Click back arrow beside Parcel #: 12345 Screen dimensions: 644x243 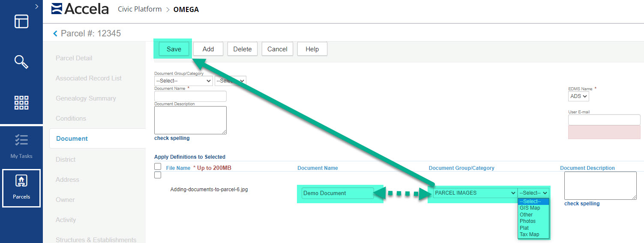(x=55, y=33)
